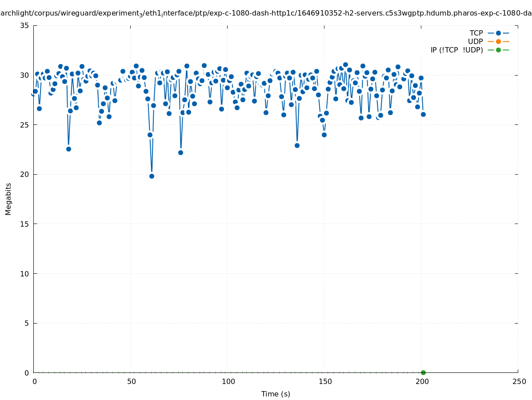Click the chart title path text
Image resolution: width=532 pixels, height=400 pixels.
tap(266, 13)
